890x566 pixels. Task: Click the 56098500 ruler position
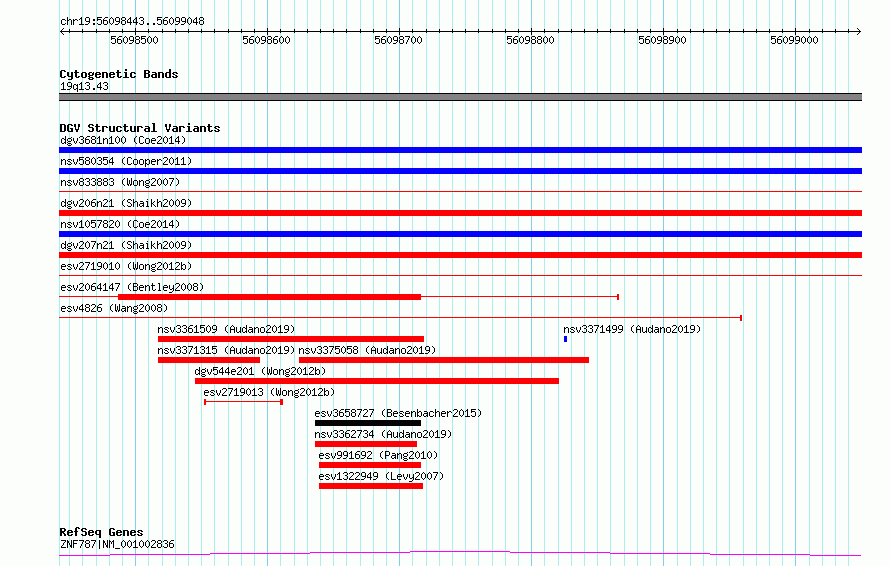tap(135, 40)
